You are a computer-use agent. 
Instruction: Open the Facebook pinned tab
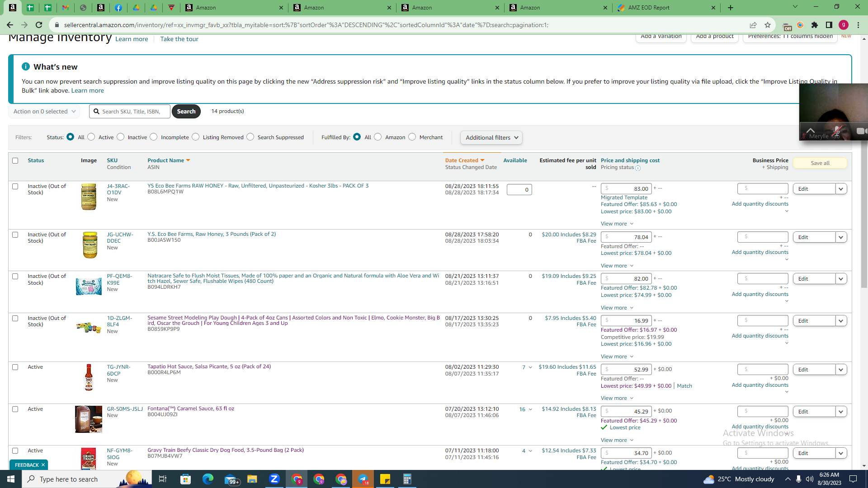pyautogui.click(x=118, y=8)
